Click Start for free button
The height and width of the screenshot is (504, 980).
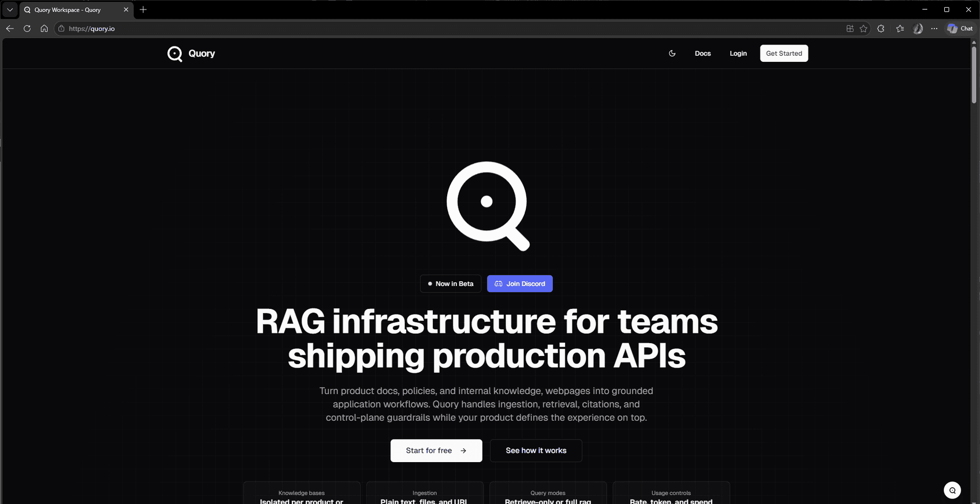[436, 450]
